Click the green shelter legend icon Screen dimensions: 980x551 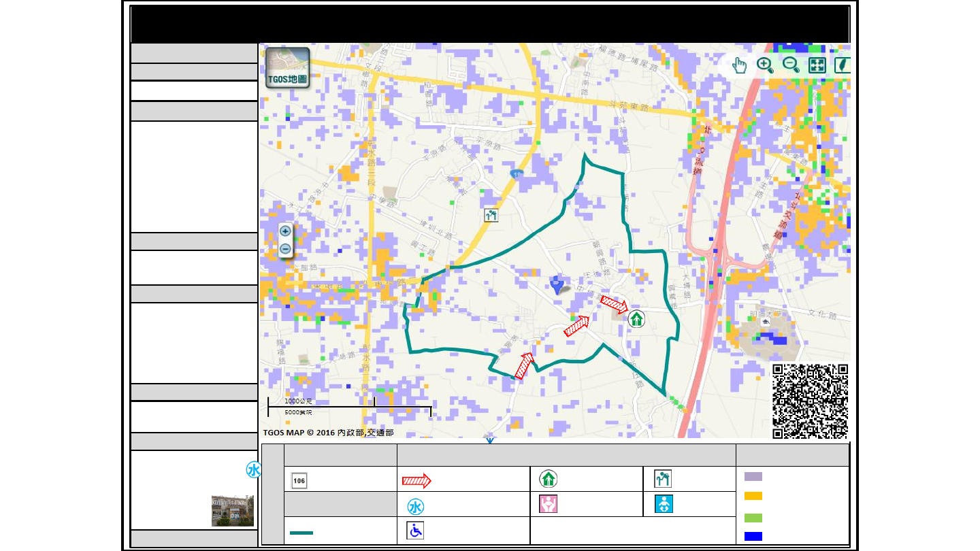(549, 479)
